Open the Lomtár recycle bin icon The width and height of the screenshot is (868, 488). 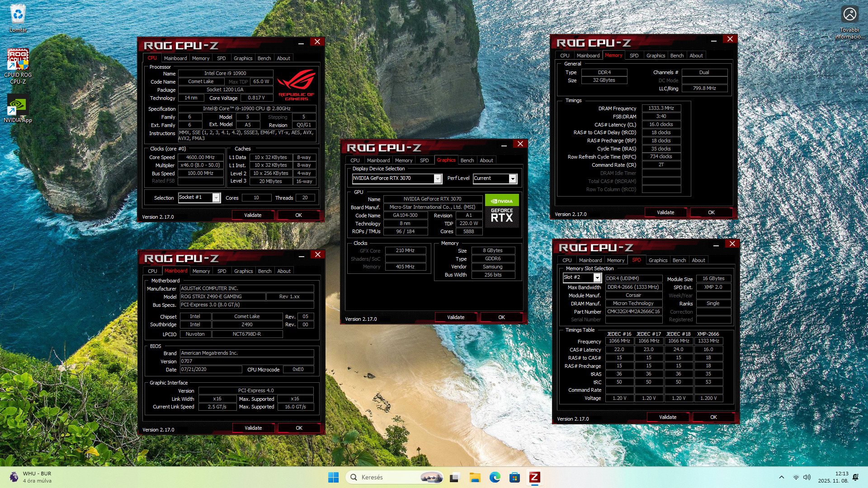pos(18,17)
